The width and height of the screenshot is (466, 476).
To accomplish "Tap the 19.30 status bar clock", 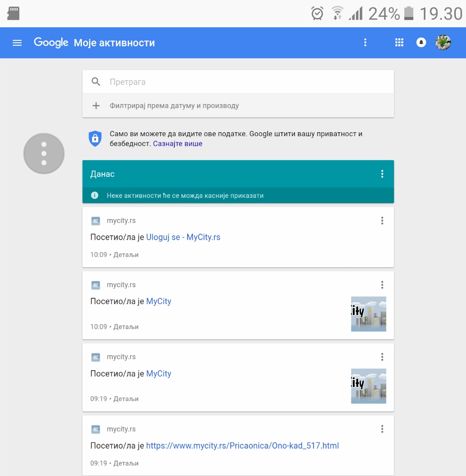I will (x=441, y=14).
